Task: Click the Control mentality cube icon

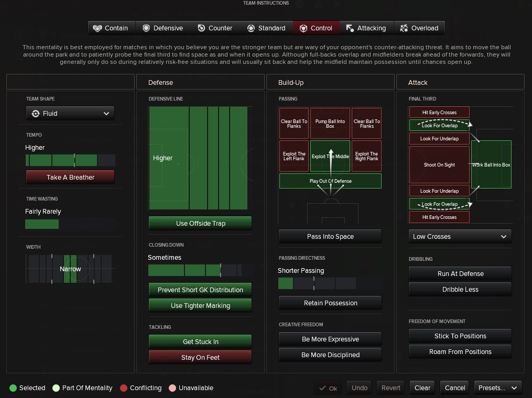Action: click(303, 28)
